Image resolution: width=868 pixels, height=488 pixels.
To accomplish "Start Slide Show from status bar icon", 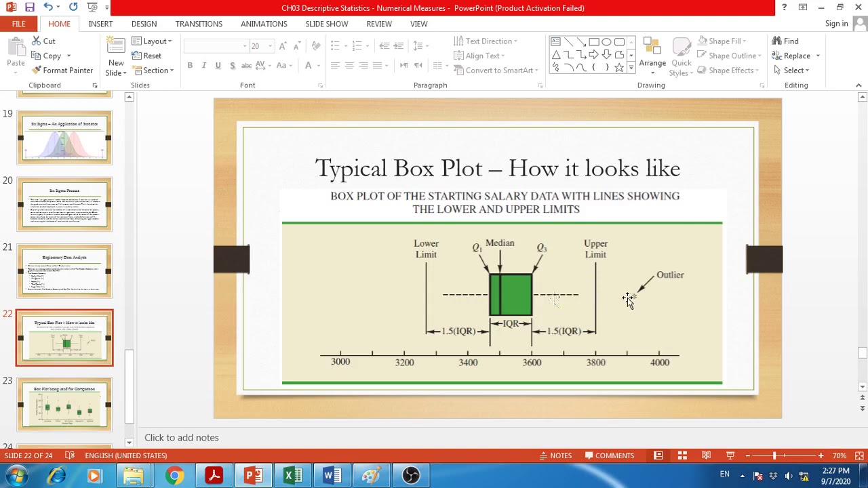I will 730,455.
